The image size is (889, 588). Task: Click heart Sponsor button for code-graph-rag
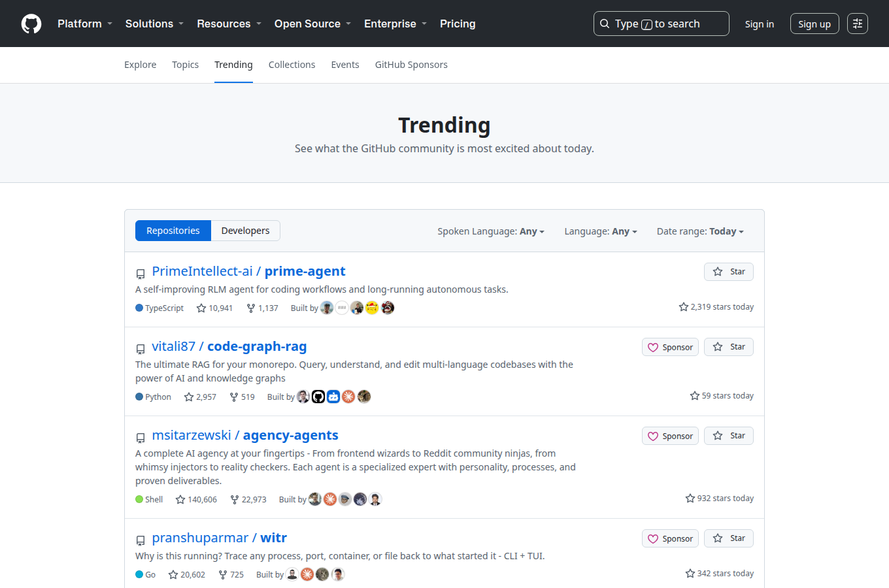point(670,347)
